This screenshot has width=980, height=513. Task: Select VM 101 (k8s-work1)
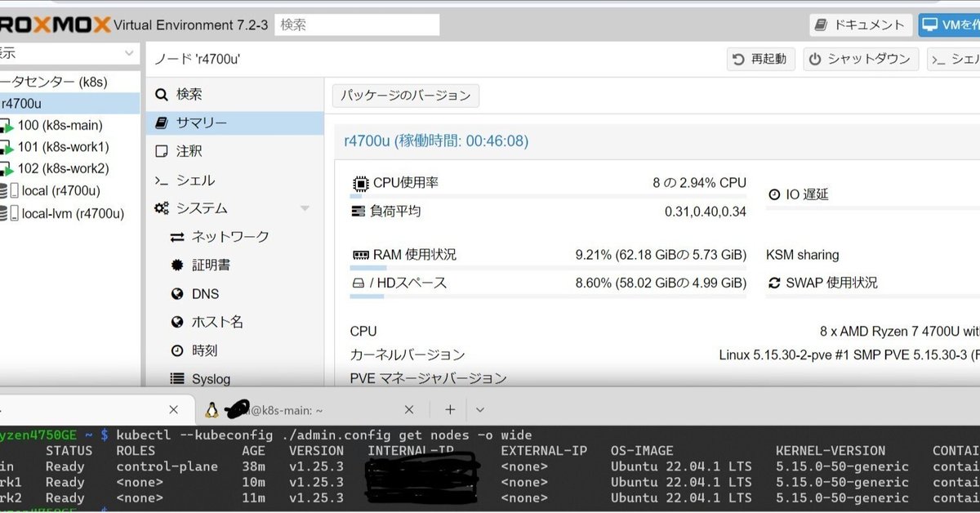[63, 147]
